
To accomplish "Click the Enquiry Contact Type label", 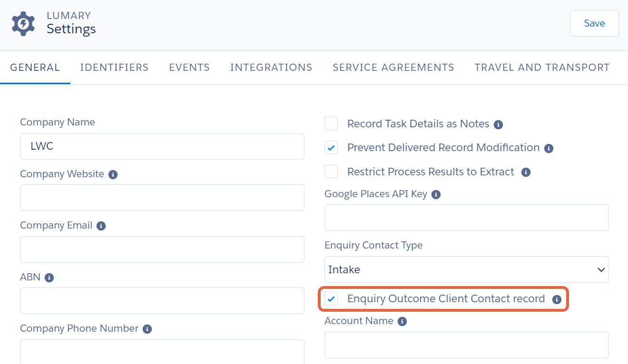I will pos(373,245).
